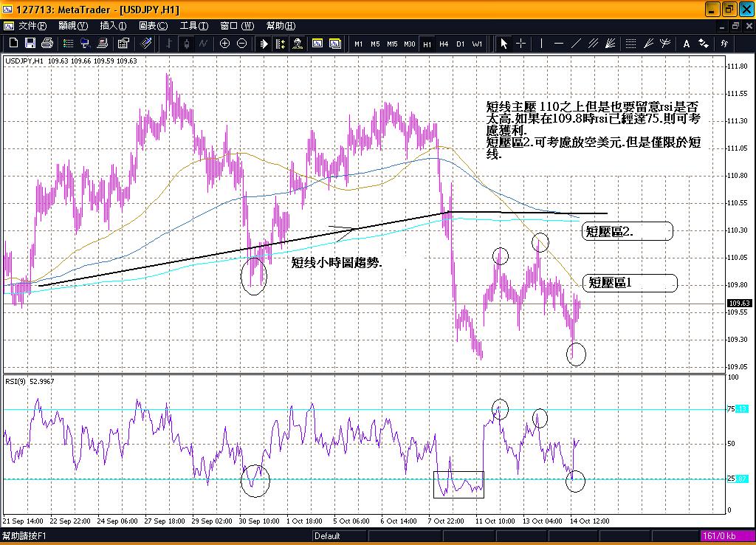The width and height of the screenshot is (756, 545).
Task: Select M15 timeframe
Action: click(x=392, y=44)
